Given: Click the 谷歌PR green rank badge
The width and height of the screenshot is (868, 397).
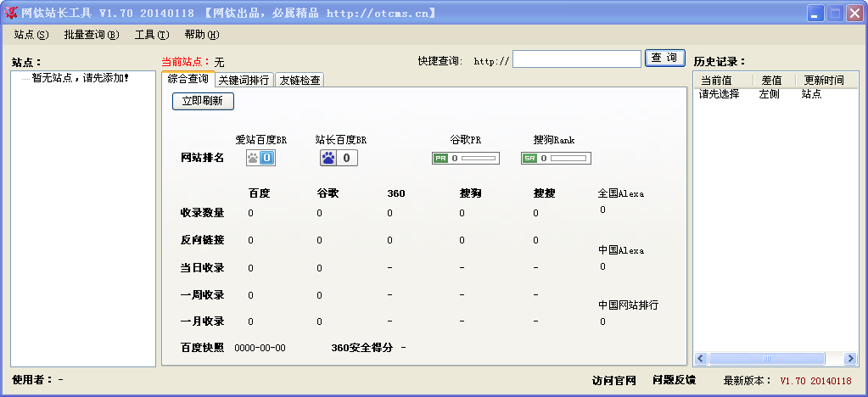Looking at the screenshot, I should (466, 159).
